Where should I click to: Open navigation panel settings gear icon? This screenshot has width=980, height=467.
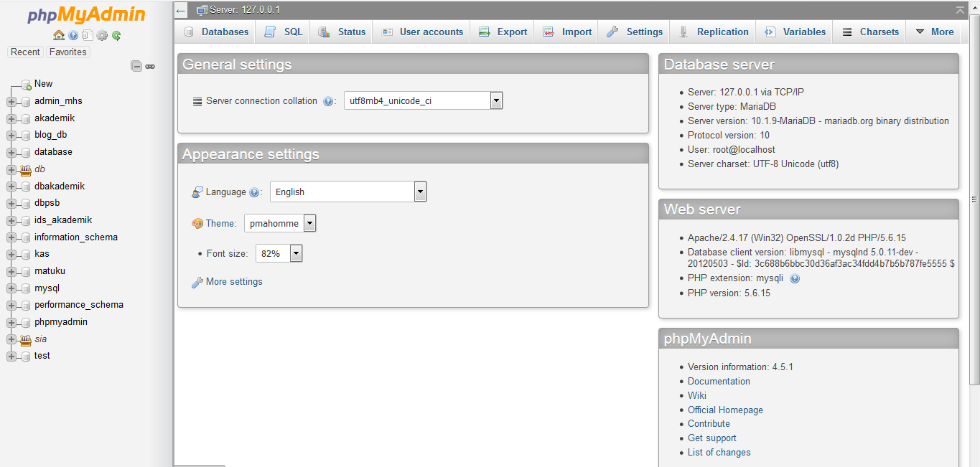click(102, 35)
